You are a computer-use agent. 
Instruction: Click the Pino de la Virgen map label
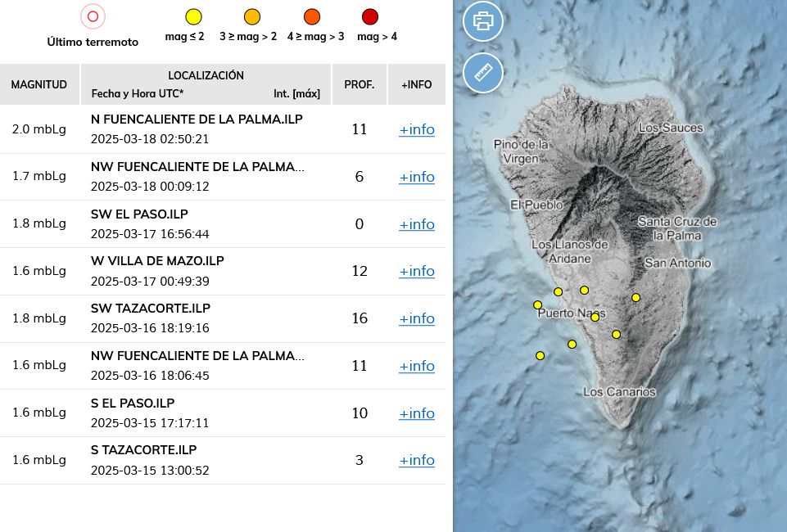point(521,151)
